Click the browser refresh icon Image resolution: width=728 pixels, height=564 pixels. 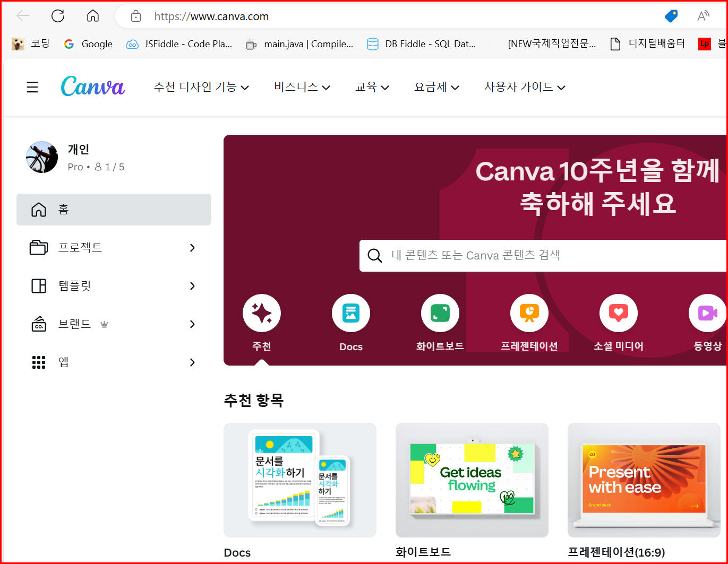(58, 16)
